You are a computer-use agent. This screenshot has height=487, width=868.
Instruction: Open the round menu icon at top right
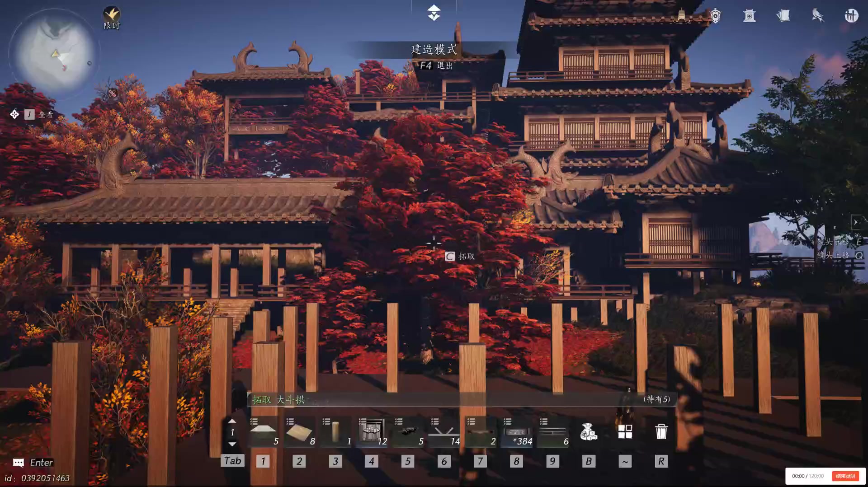coord(851,16)
